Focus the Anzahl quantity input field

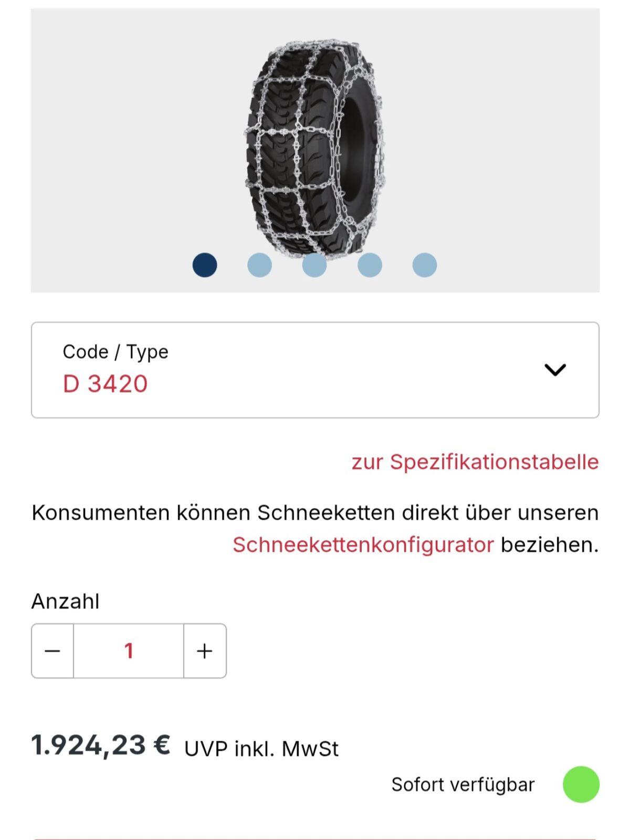click(x=129, y=651)
